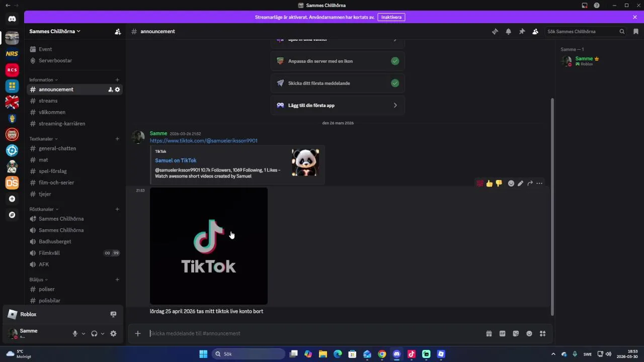Open the attachment plus button

click(x=138, y=333)
